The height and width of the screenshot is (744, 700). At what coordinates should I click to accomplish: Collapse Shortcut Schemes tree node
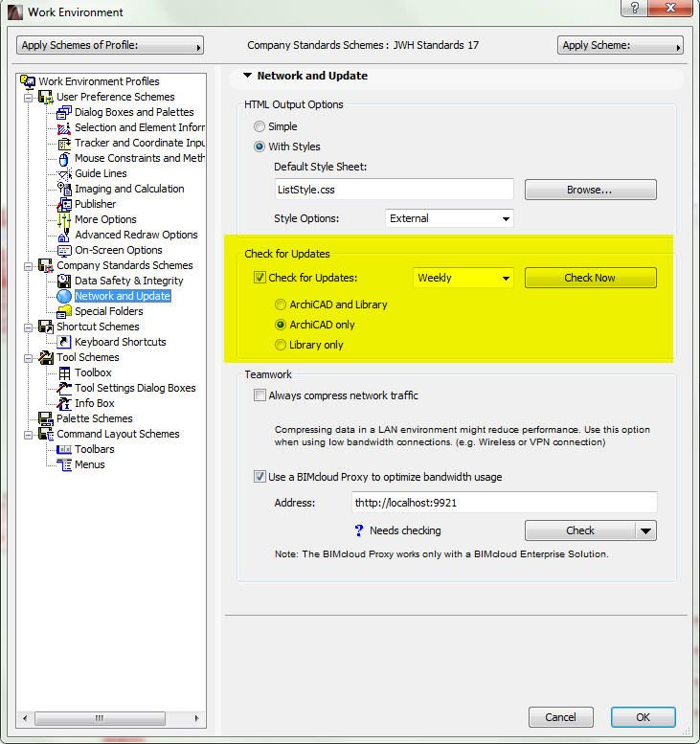[x=29, y=327]
